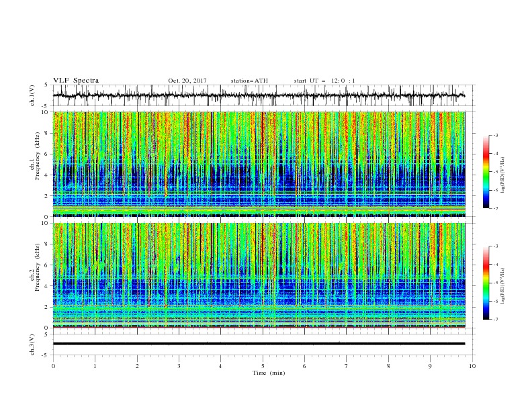Click tick label "0" on the time axis
The height and width of the screenshot is (411, 532).
53,366
